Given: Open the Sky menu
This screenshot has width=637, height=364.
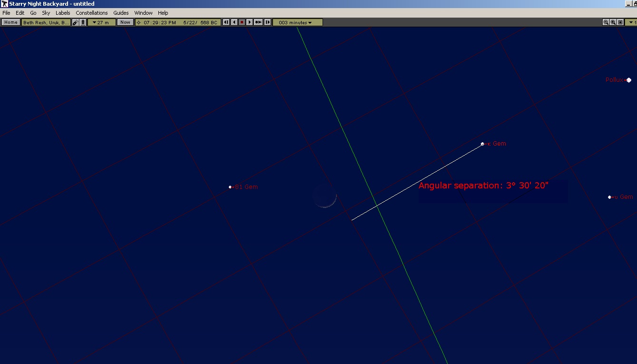Looking at the screenshot, I should (x=46, y=13).
